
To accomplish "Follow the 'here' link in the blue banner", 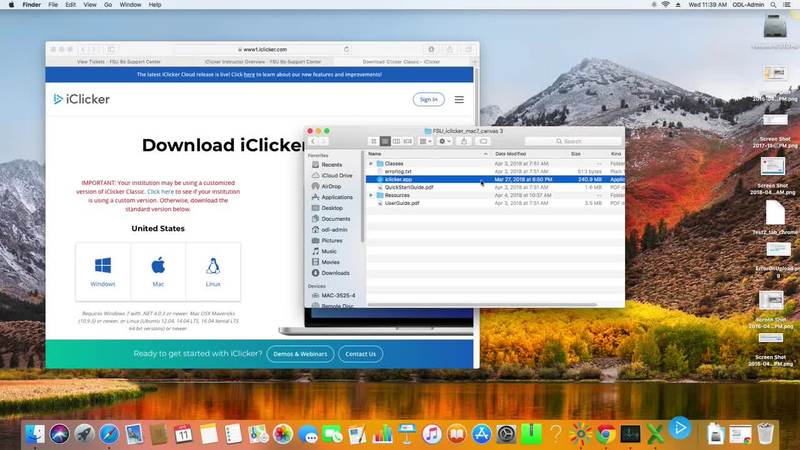I will coord(249,74).
